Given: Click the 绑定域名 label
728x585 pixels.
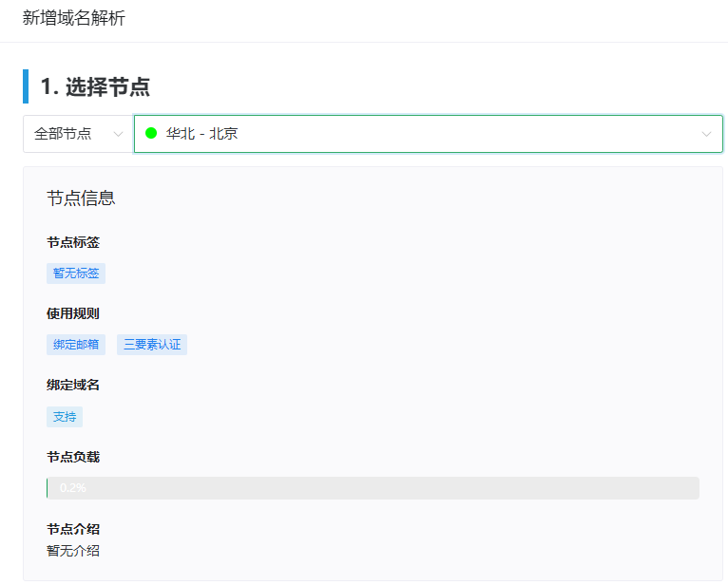Looking at the screenshot, I should coord(73,385).
